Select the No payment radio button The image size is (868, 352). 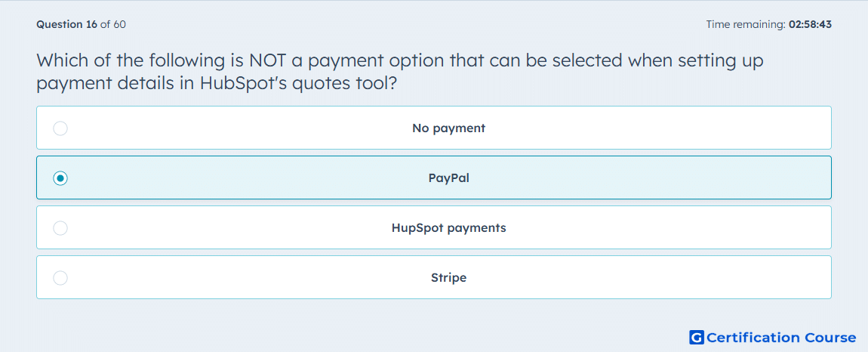(x=60, y=128)
